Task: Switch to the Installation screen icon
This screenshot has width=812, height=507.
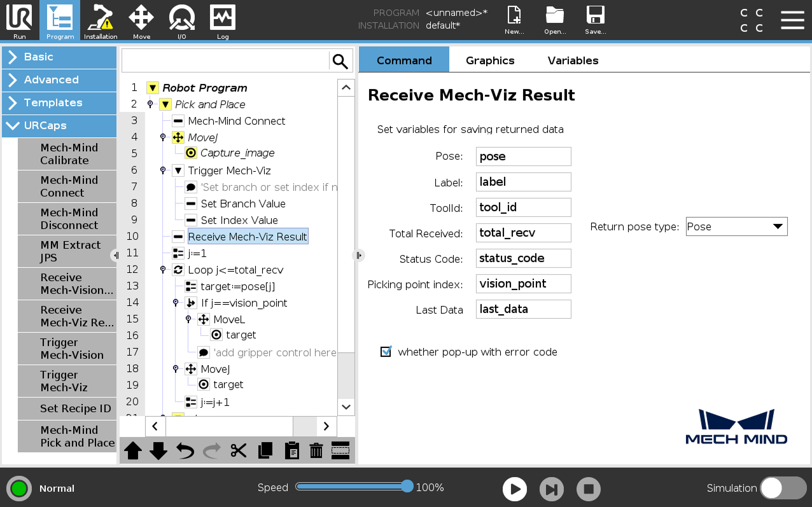Action: click(x=100, y=19)
